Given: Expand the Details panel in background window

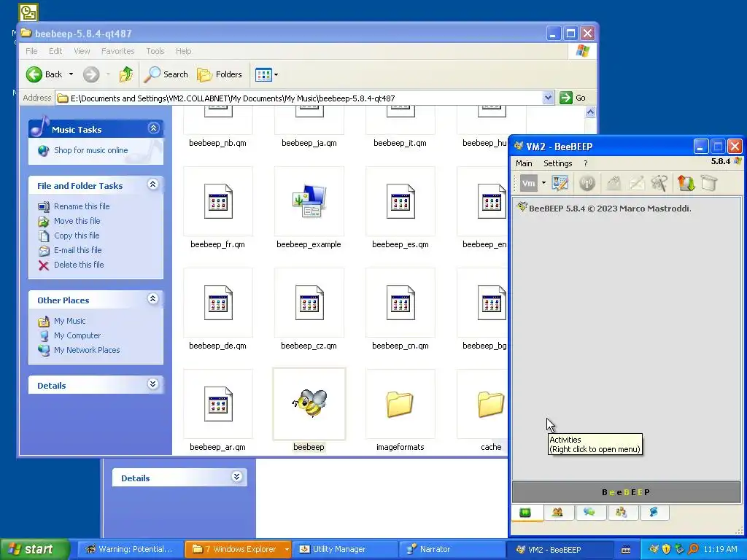Looking at the screenshot, I should click(x=237, y=477).
